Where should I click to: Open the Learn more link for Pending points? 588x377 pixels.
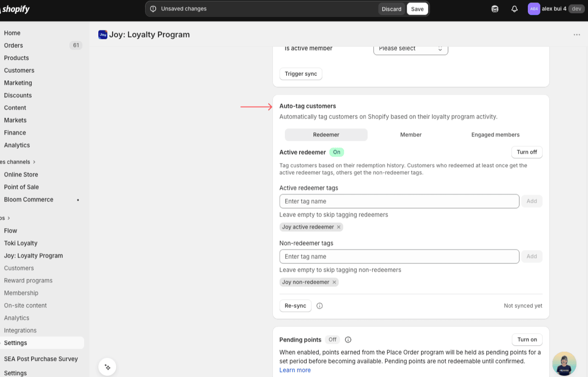(295, 370)
